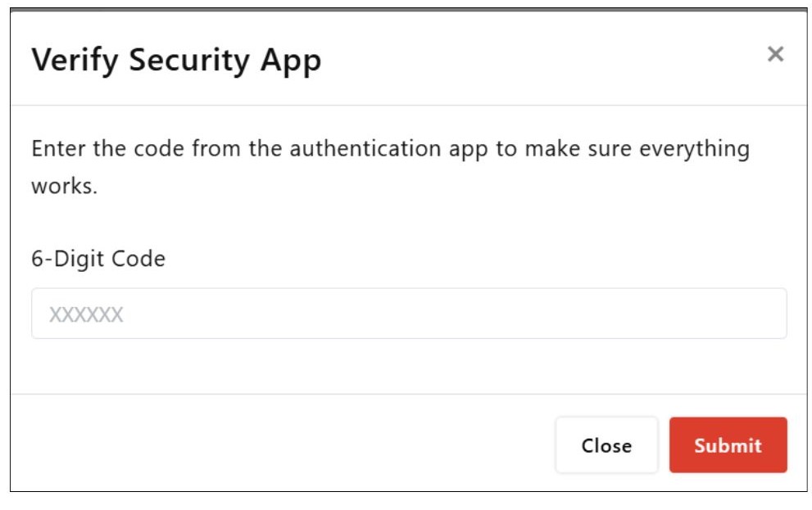Place cursor in the code text box
Screen dimensions: 812x510
tap(409, 314)
